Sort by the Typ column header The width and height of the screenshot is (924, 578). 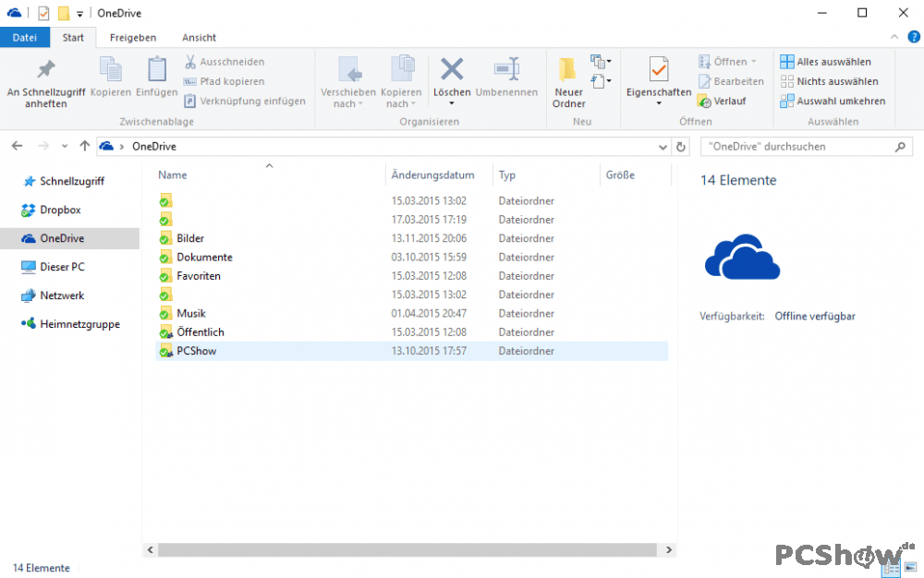point(506,175)
